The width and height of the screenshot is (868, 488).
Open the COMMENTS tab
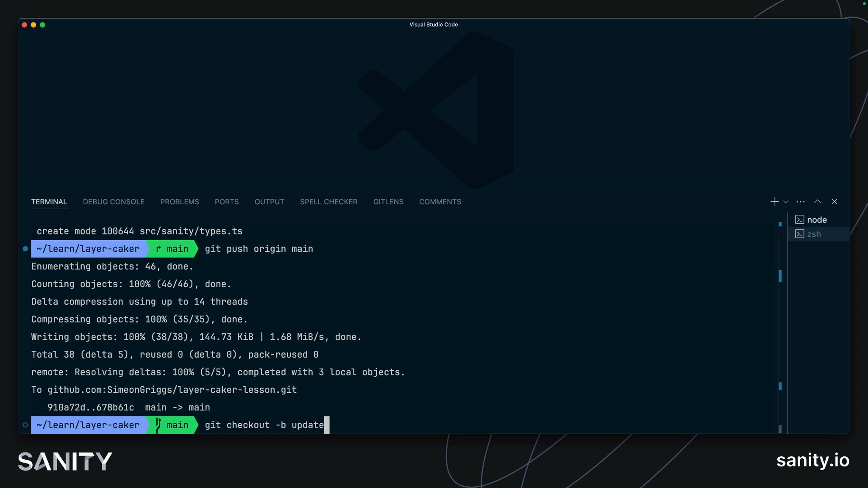(440, 202)
